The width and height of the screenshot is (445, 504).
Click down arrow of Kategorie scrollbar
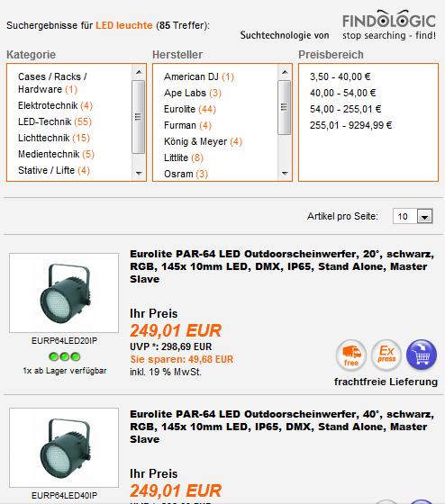[139, 174]
